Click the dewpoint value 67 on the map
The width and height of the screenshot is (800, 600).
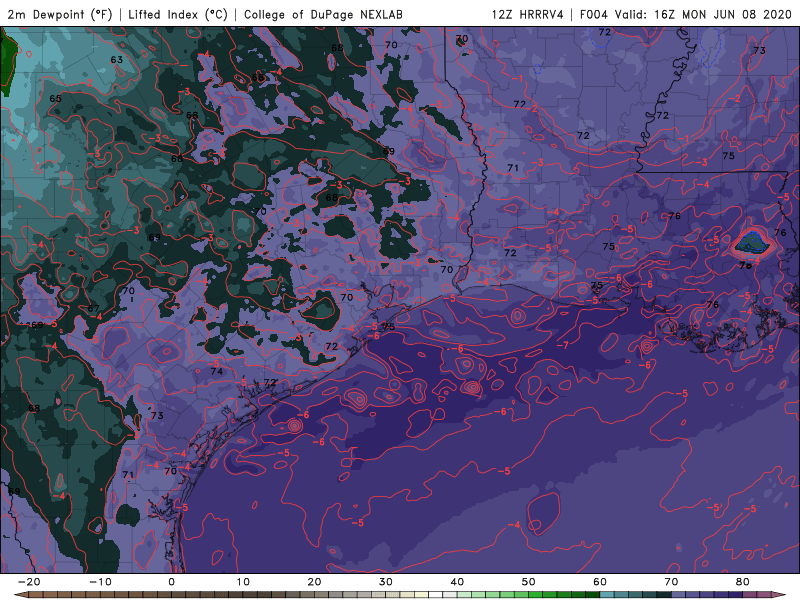(93, 308)
